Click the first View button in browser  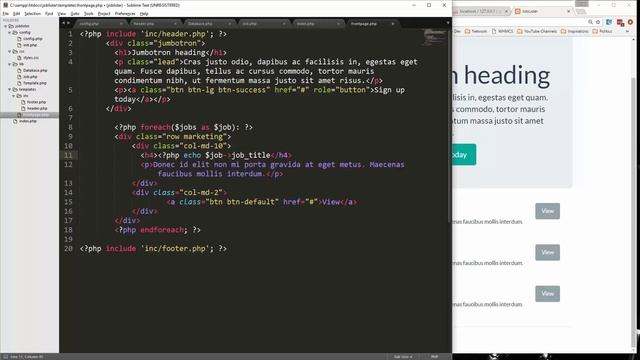[x=547, y=211]
